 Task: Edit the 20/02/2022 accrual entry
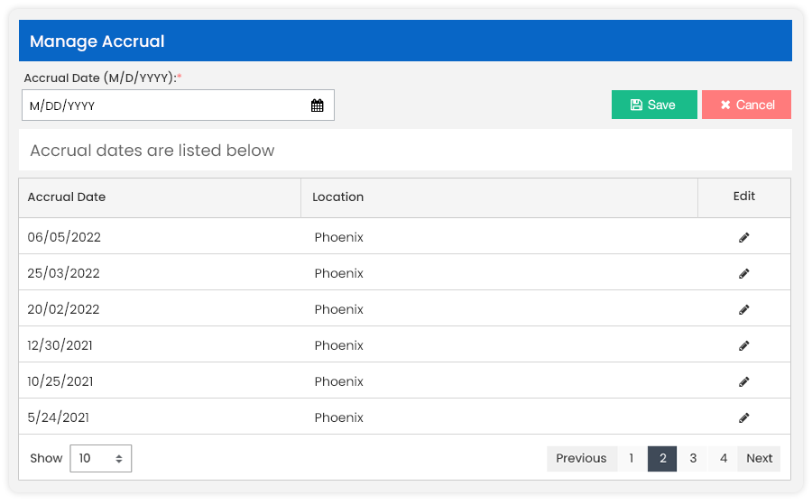point(743,310)
